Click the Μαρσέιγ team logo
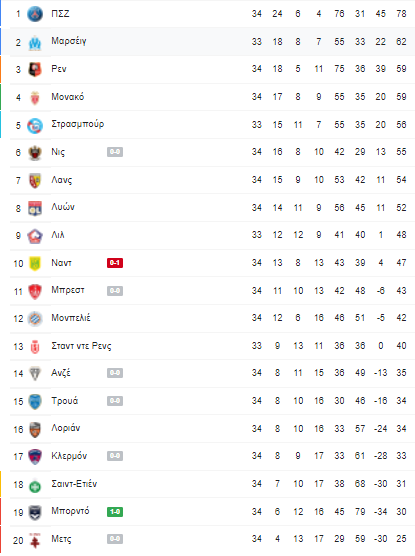 coord(35,42)
